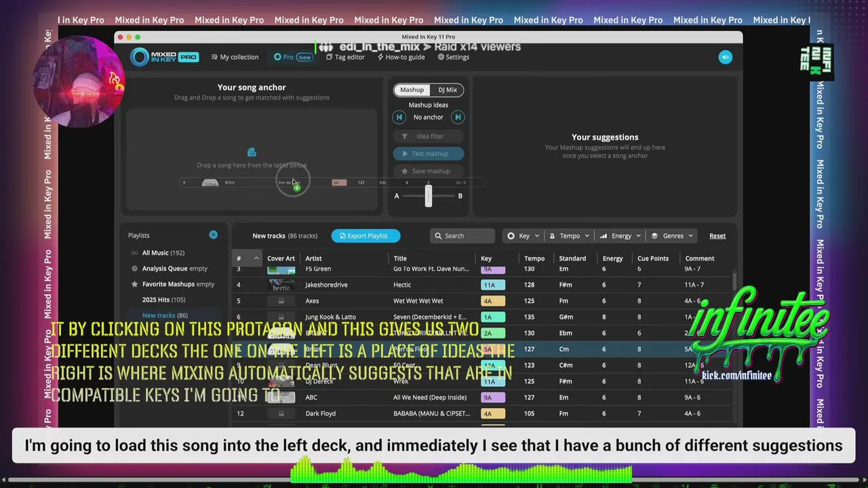This screenshot has width=868, height=488.
Task: Click the 1A key badge for Jung Kook
Action: (493, 317)
